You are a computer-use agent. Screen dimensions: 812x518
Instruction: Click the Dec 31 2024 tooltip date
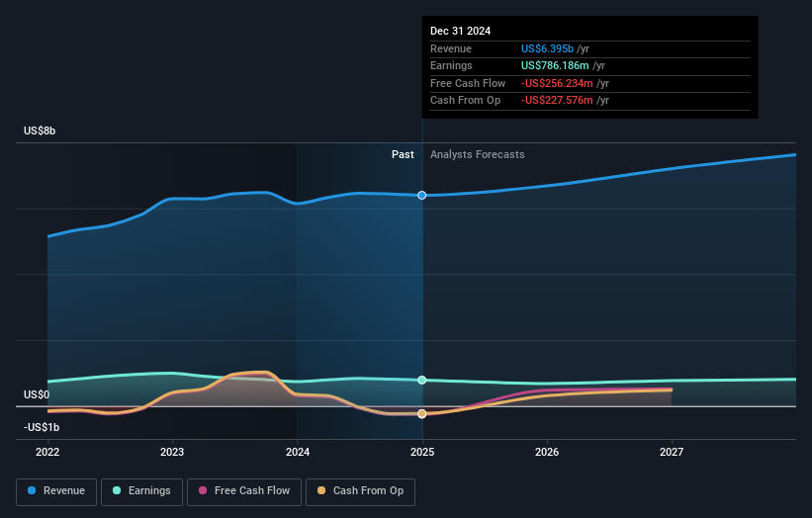click(460, 31)
